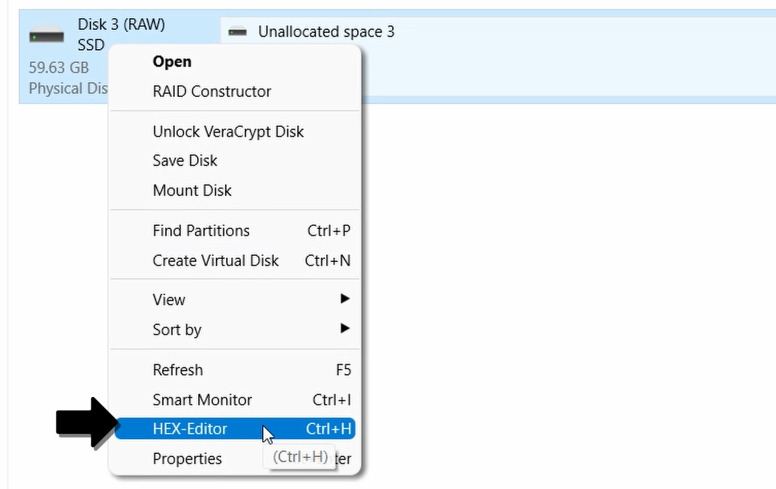The image size is (776, 489).
Task: Select Save Disk option
Action: point(235,161)
